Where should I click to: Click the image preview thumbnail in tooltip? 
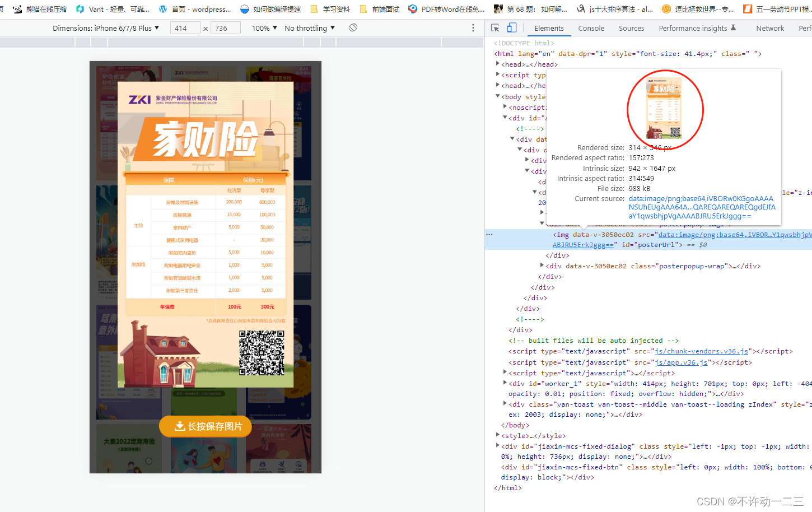coord(664,109)
